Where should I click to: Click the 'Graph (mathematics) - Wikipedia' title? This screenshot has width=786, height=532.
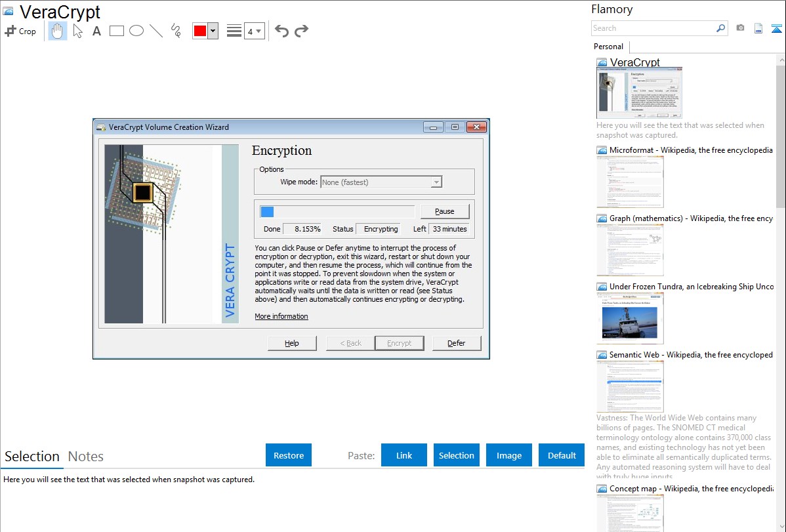[692, 218]
